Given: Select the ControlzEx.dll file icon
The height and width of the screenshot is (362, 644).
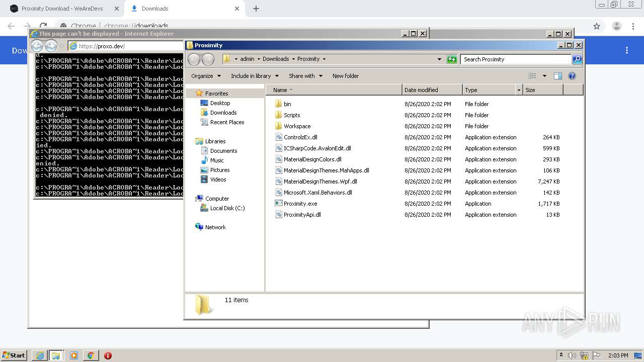Looking at the screenshot, I should (x=278, y=137).
